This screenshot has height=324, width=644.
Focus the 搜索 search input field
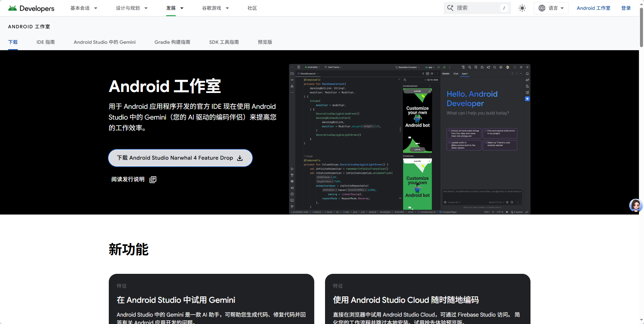[x=477, y=8]
